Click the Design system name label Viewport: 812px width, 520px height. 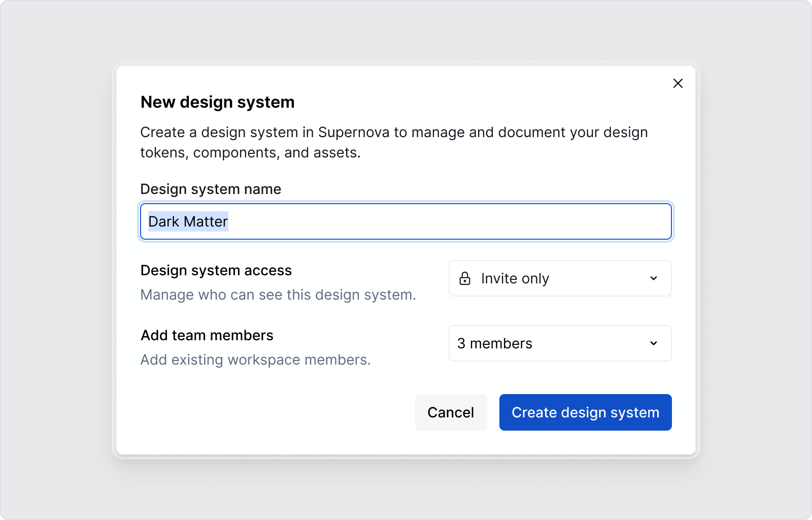pyautogui.click(x=210, y=189)
